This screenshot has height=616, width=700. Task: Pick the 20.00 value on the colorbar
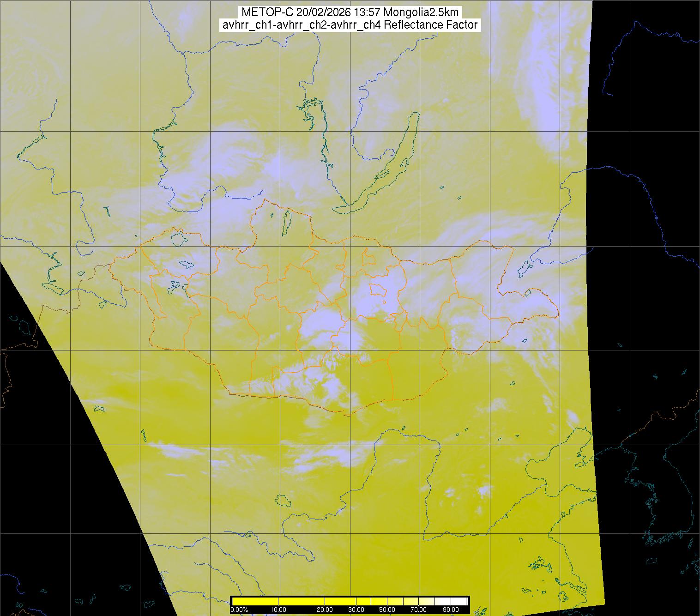click(x=325, y=610)
